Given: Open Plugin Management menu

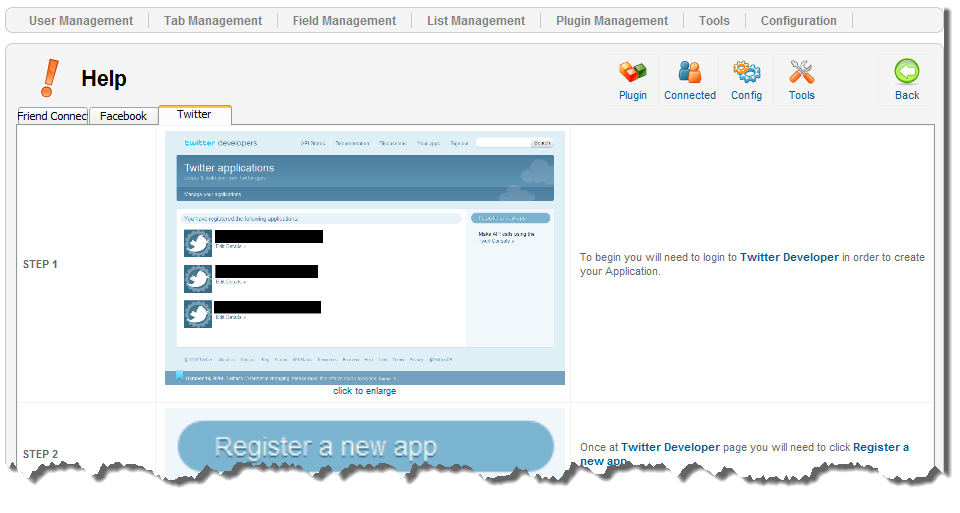Looking at the screenshot, I should click(612, 21).
